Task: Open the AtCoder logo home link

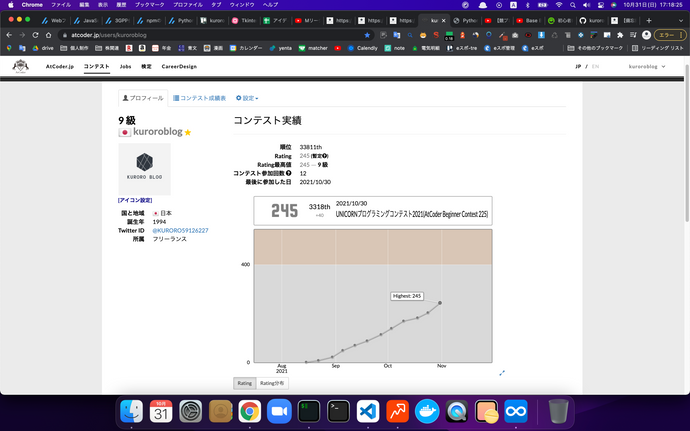Action: [20, 66]
